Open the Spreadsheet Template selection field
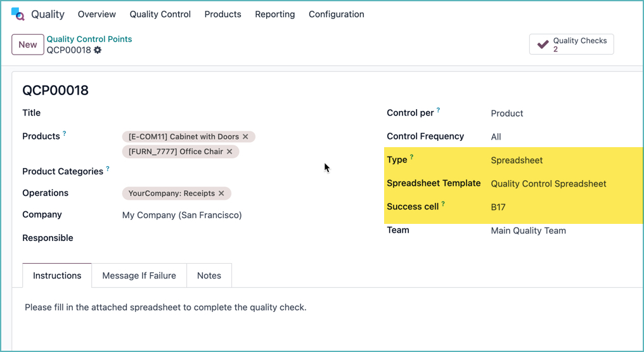The height and width of the screenshot is (352, 644). point(558,184)
